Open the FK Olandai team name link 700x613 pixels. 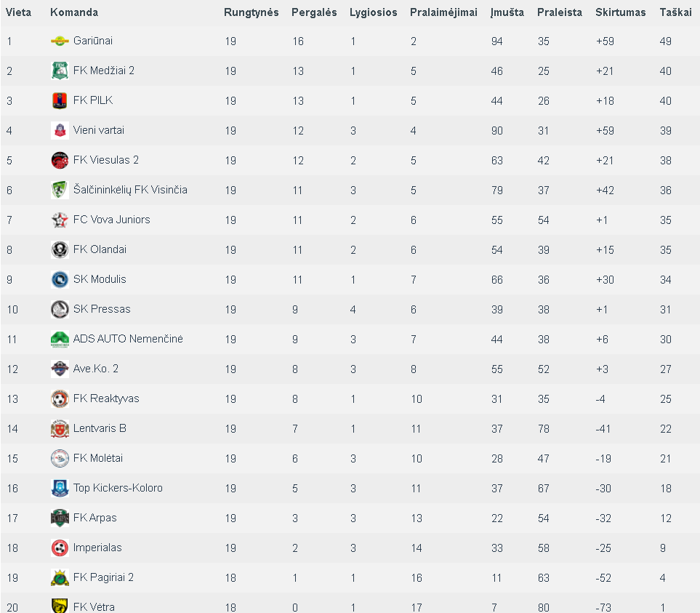100,249
